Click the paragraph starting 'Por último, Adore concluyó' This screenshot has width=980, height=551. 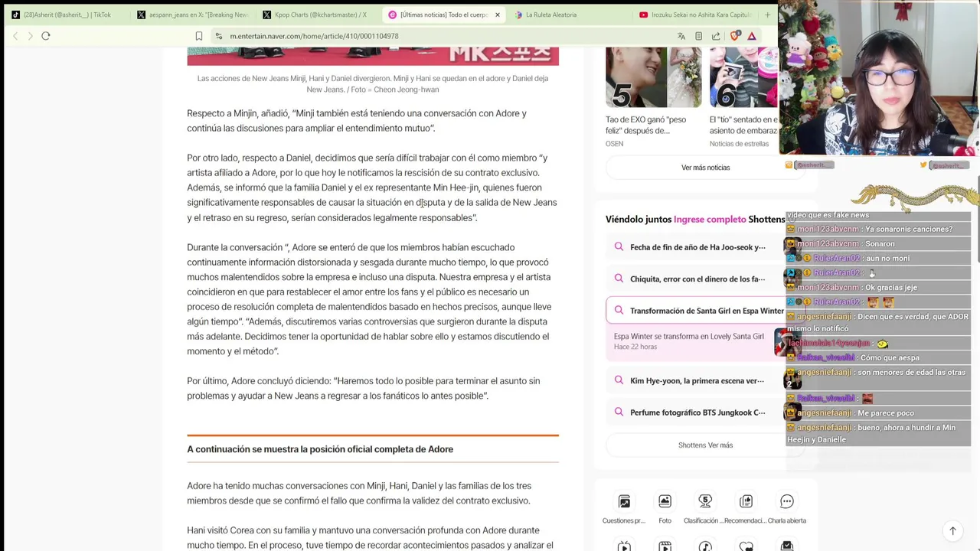point(364,388)
